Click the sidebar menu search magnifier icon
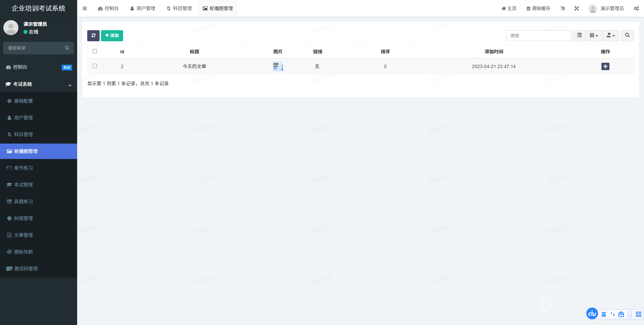Screen dimensions: 644x325 pos(67,48)
